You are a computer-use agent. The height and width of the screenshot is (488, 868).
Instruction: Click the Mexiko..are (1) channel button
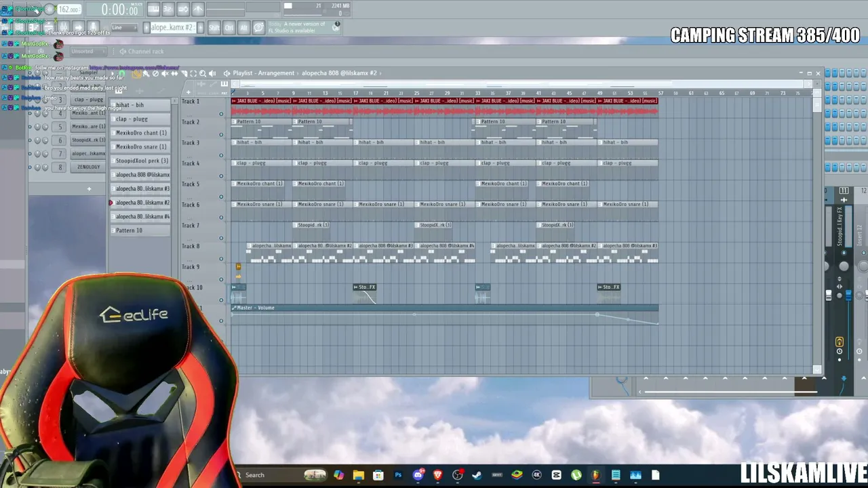point(88,127)
